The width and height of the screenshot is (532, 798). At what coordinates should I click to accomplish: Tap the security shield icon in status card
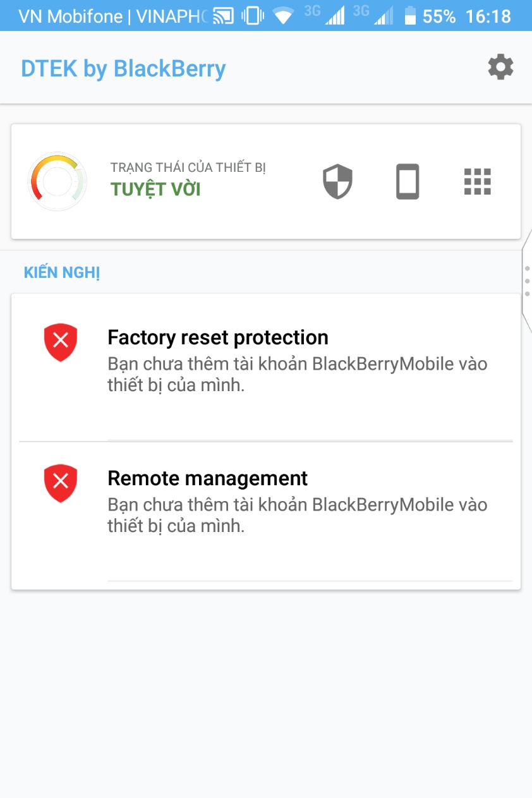tap(337, 182)
